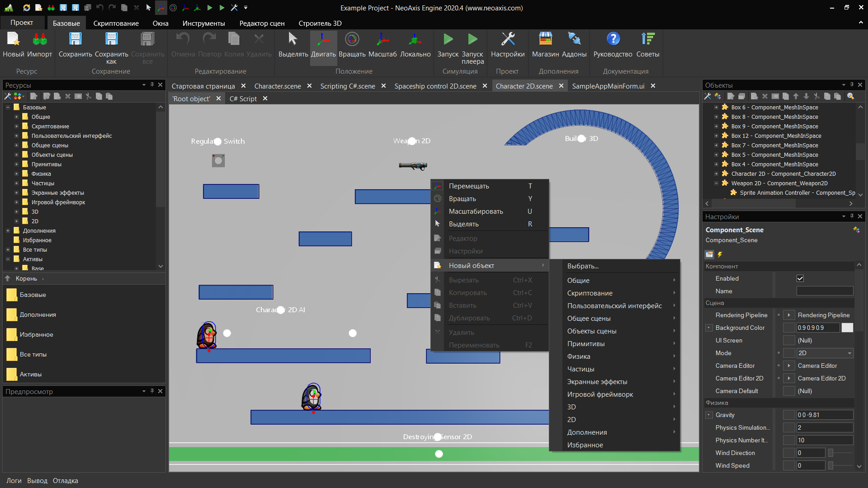The height and width of the screenshot is (488, 868).
Task: Expand the Физика folder in resources tree
Action: [16, 174]
